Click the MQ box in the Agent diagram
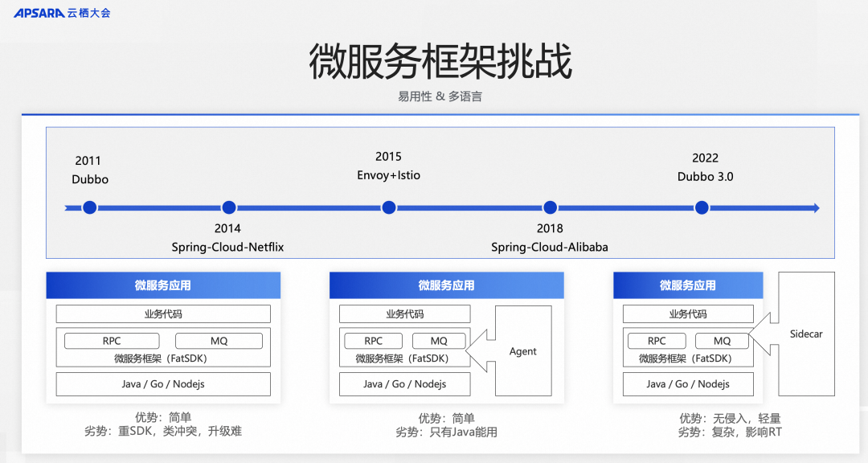The height and width of the screenshot is (463, 868). (439, 341)
